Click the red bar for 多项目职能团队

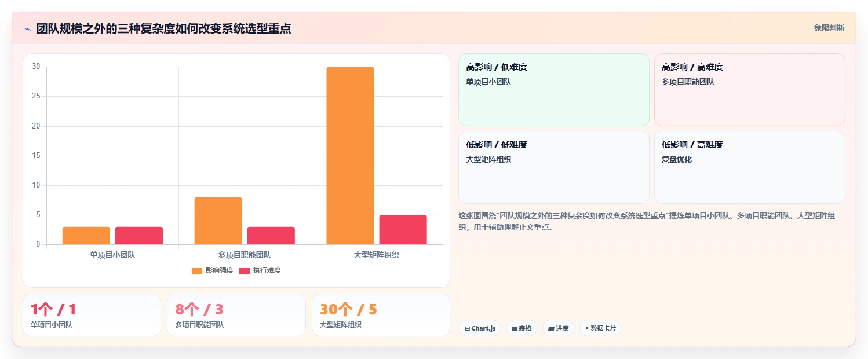tap(271, 236)
